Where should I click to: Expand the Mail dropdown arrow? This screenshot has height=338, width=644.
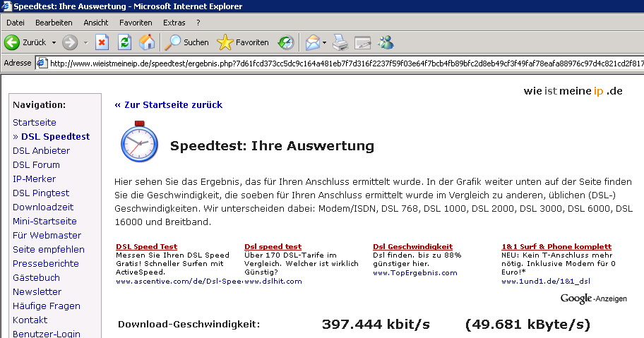(324, 42)
